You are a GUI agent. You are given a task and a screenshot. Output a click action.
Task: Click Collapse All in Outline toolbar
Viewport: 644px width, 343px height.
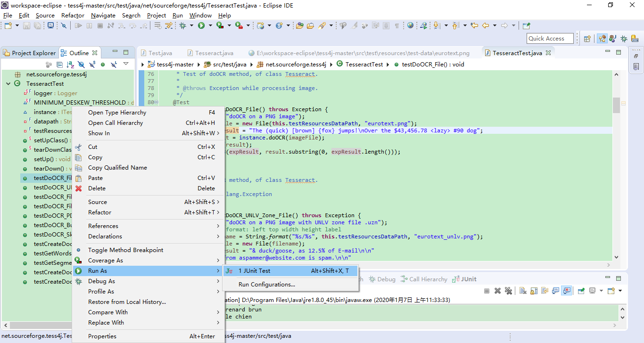pyautogui.click(x=59, y=64)
